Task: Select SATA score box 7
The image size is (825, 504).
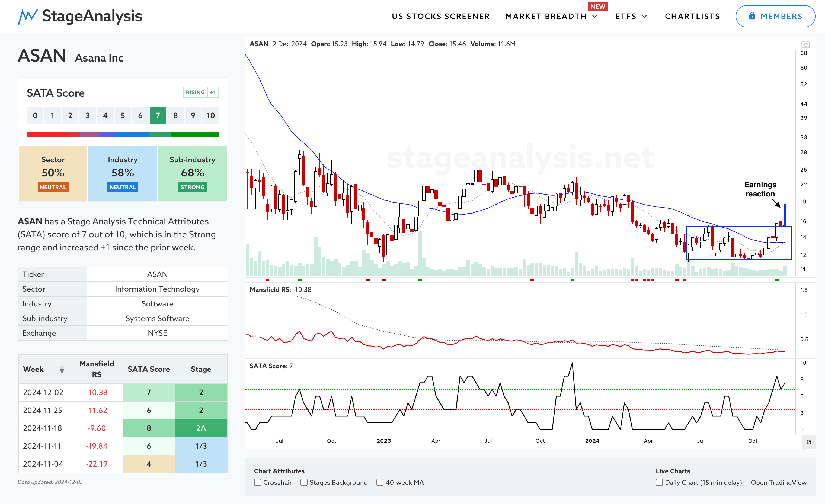Action: coord(158,115)
